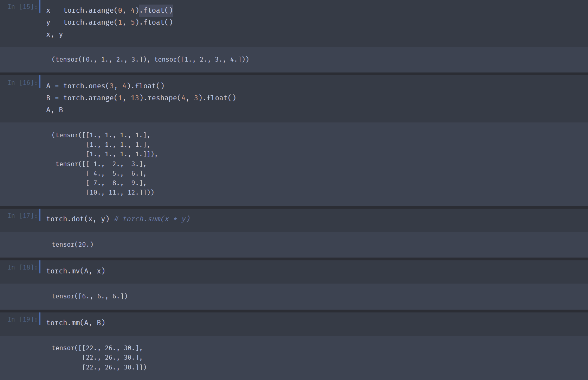Image resolution: width=588 pixels, height=380 pixels.
Task: Click the # torch.sum(x * y) comment
Action: click(x=152, y=219)
